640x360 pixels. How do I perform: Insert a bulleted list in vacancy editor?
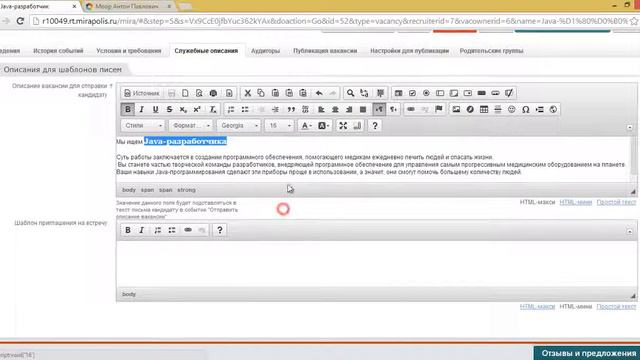coord(245,109)
